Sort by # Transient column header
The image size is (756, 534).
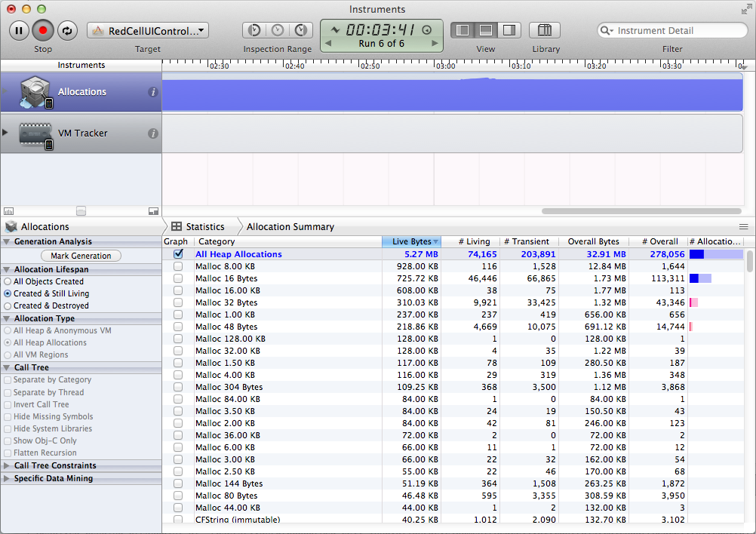click(x=529, y=241)
